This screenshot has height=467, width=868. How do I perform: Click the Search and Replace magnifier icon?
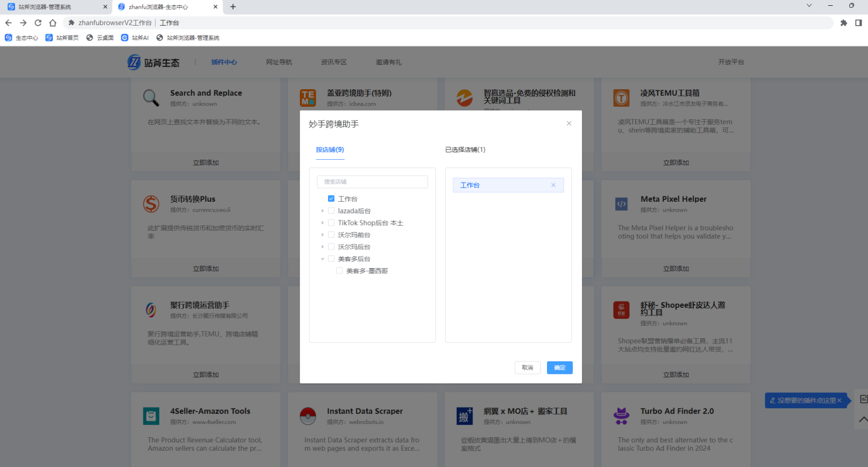(x=151, y=98)
